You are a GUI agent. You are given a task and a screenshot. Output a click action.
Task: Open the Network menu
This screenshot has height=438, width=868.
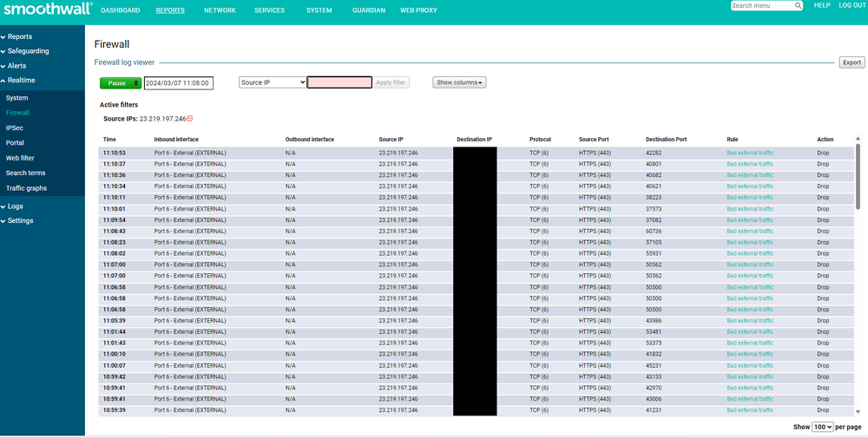pyautogui.click(x=220, y=10)
